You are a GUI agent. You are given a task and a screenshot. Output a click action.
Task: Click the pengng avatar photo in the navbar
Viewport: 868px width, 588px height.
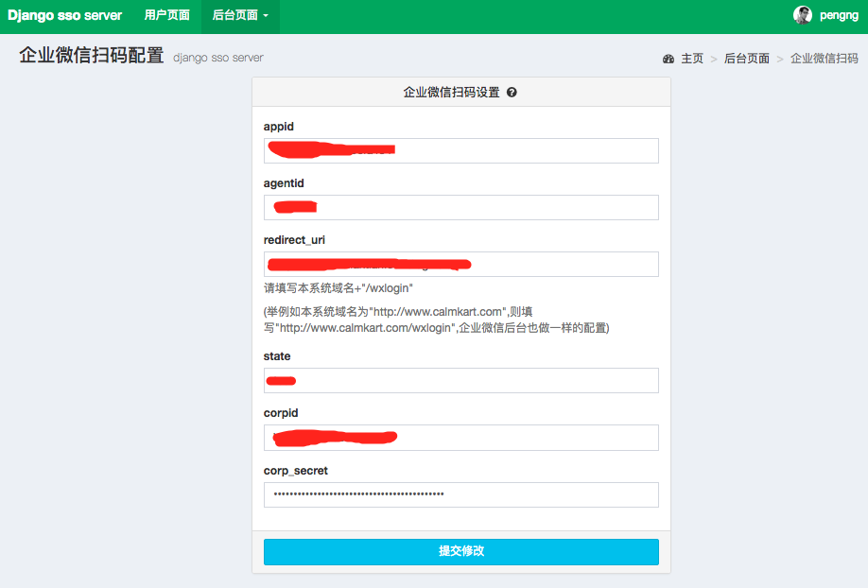pyautogui.click(x=803, y=14)
